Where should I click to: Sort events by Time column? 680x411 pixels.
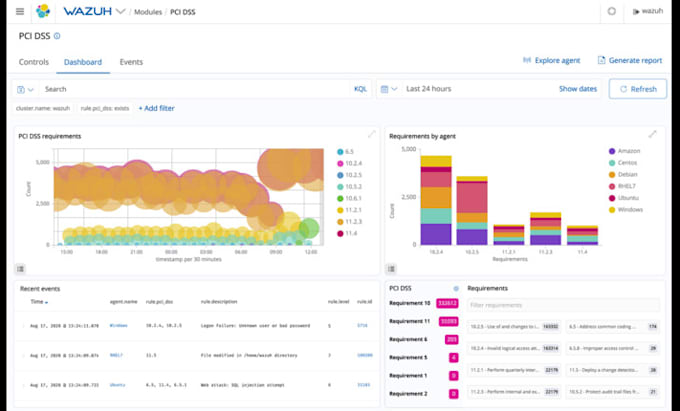(x=39, y=302)
